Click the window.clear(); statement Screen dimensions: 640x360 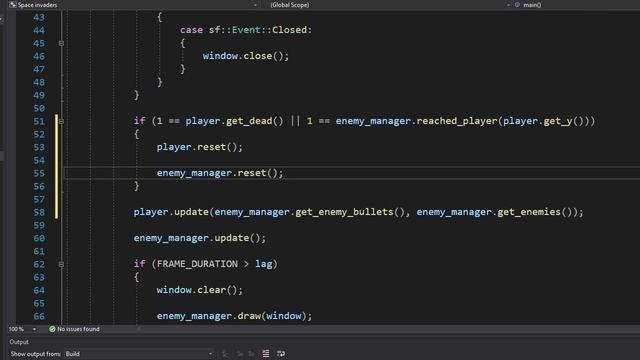coord(200,290)
